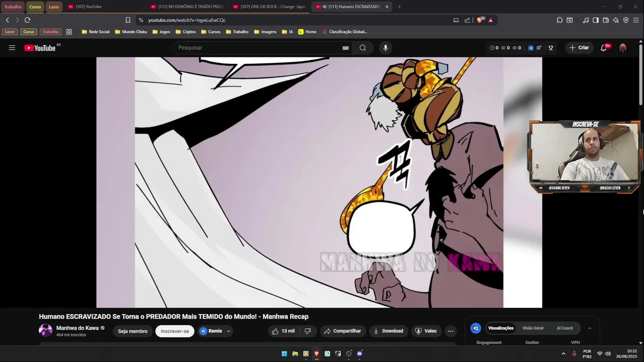Click the share page icon in address bar
This screenshot has height=362, width=644.
467,20
